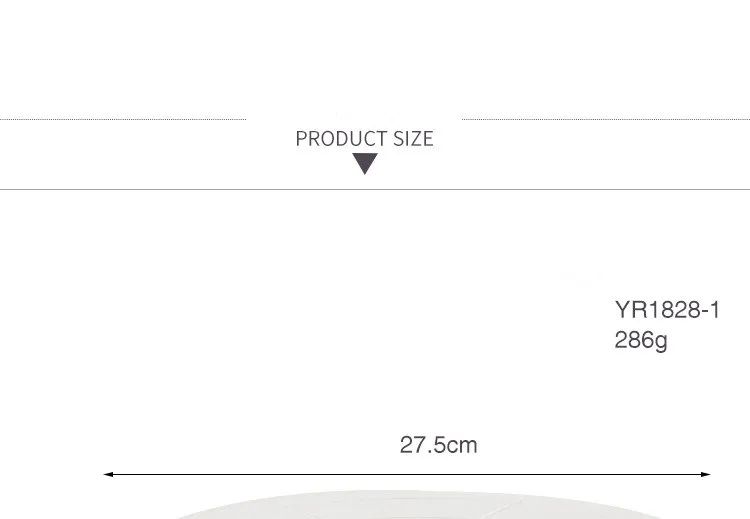
Task: Click the left arrowhead of dimension line
Action: [109, 474]
